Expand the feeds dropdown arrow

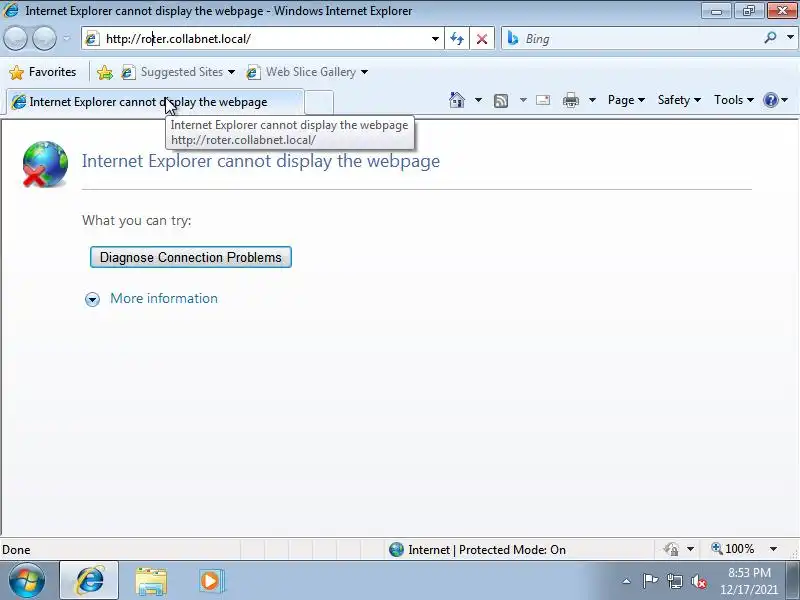pos(523,100)
